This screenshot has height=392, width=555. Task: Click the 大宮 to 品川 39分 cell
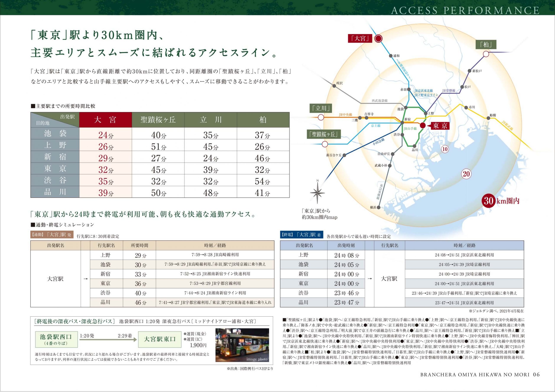tap(106, 192)
